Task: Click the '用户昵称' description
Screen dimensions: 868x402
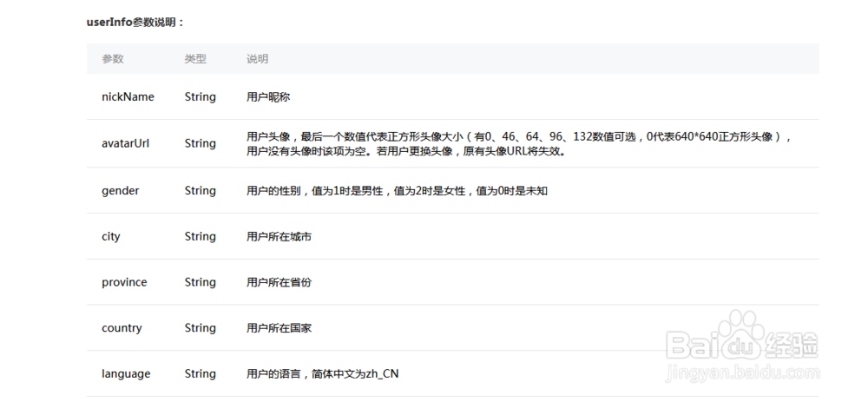Action: pyautogui.click(x=268, y=97)
